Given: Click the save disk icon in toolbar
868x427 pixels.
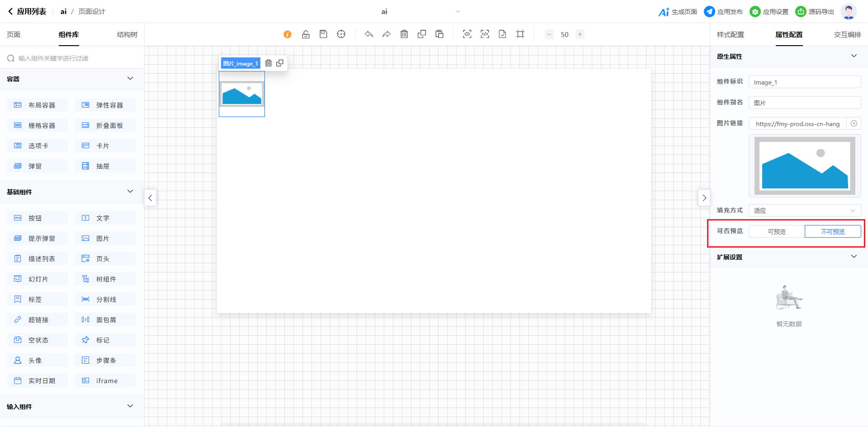Looking at the screenshot, I should 323,34.
